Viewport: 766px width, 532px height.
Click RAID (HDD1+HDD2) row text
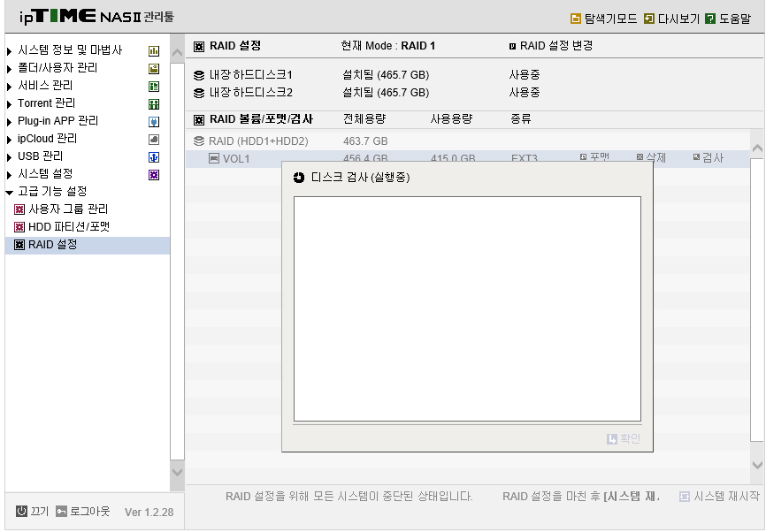(258, 141)
